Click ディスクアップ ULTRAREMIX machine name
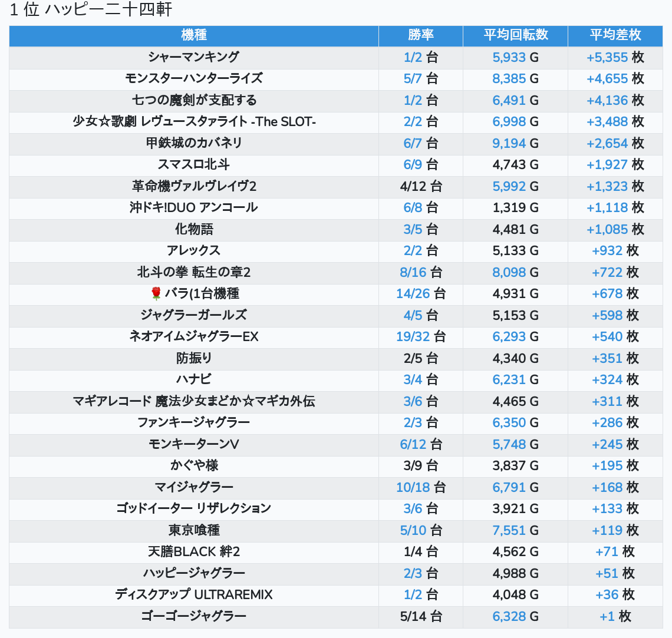 click(x=194, y=594)
